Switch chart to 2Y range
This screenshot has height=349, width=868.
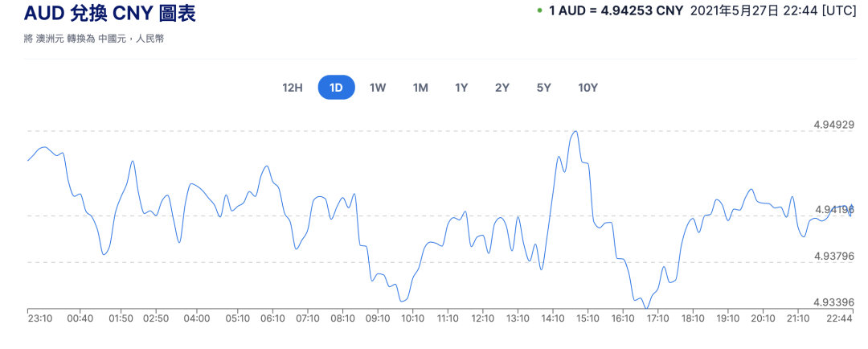coord(502,88)
